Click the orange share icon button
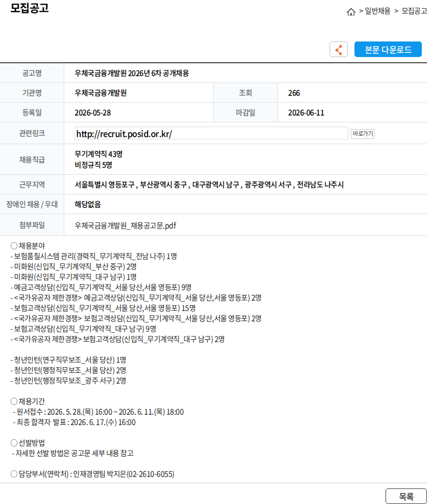The height and width of the screenshot is (504, 427). tap(338, 49)
